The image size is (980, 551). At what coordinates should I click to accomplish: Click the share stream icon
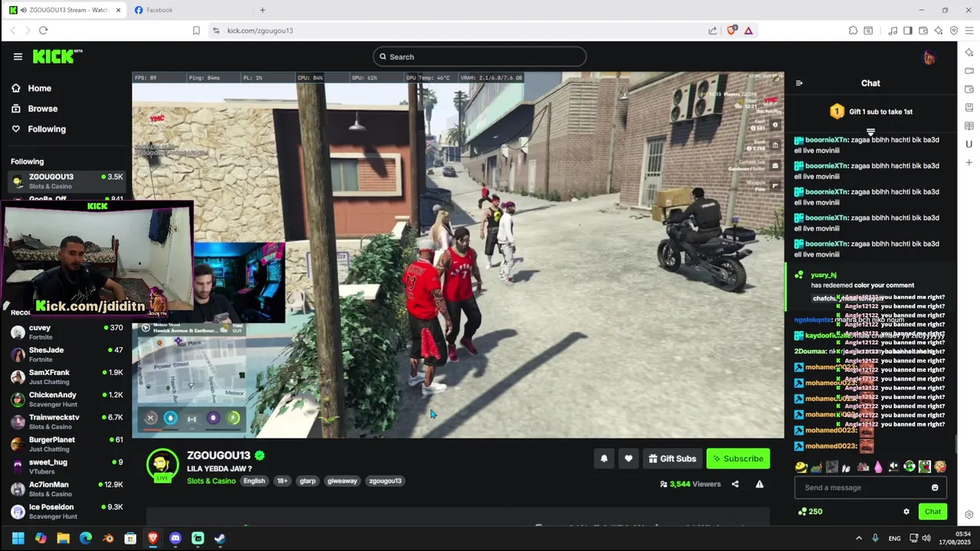pyautogui.click(x=735, y=484)
